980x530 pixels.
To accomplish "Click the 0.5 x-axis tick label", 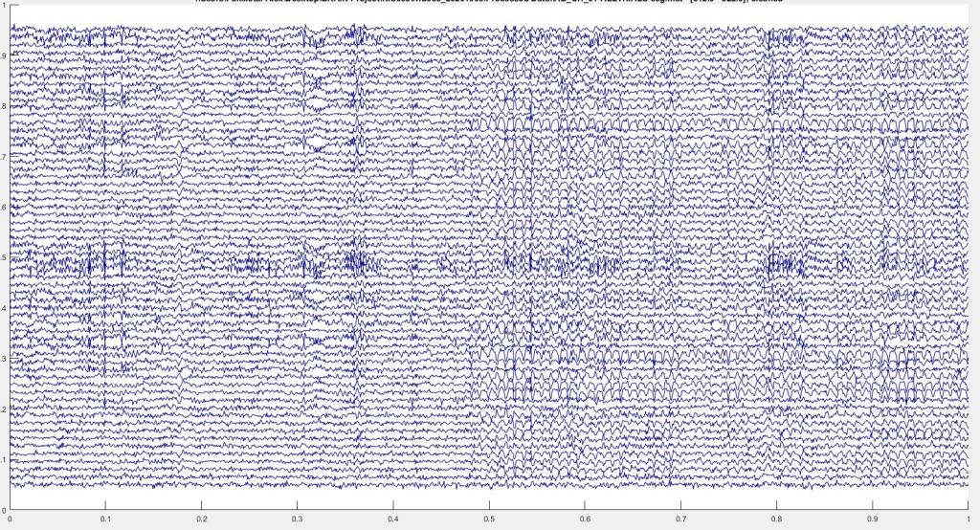I will 488,520.
